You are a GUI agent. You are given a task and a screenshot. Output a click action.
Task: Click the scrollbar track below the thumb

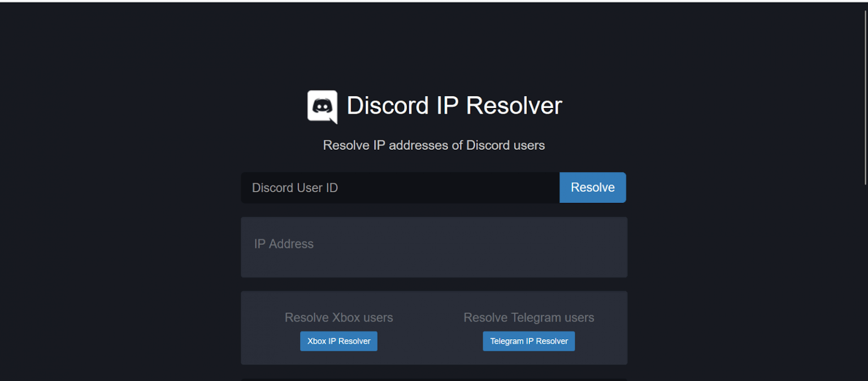click(865, 283)
